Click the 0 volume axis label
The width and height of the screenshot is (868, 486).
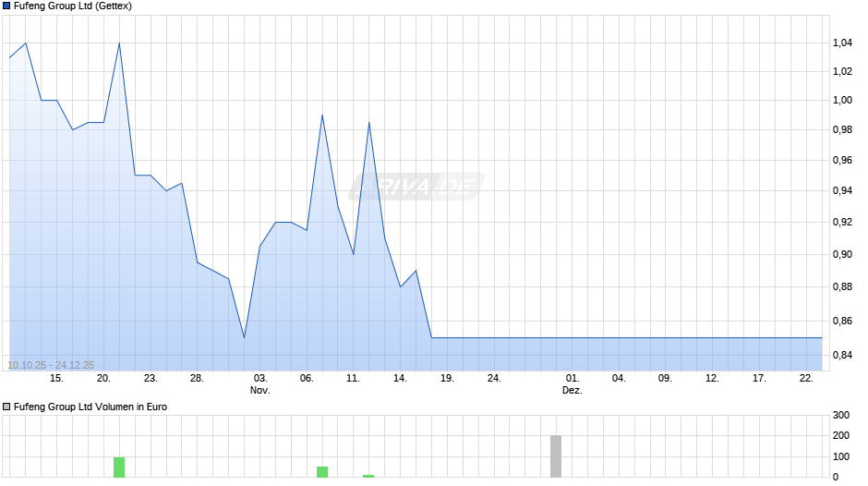[836, 477]
